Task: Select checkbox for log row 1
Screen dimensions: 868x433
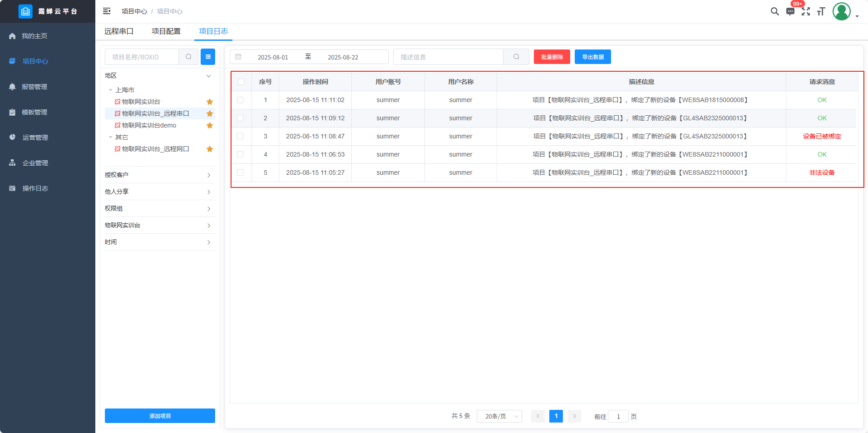Action: 240,100
